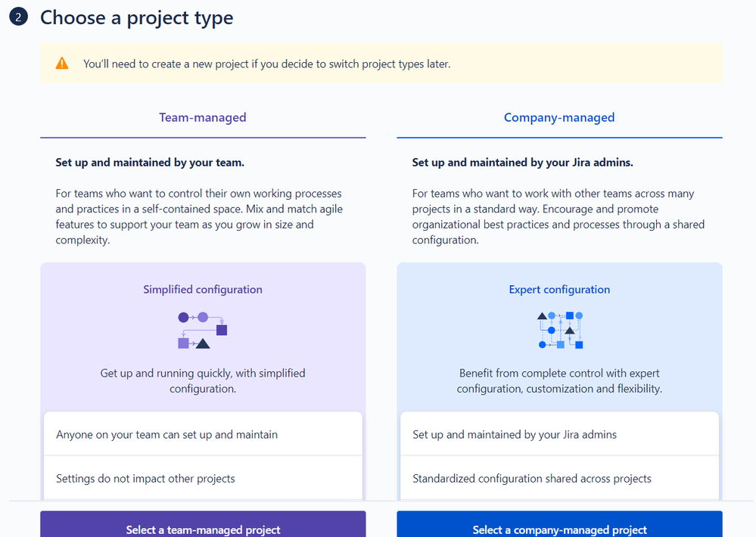Click 'Settings do not impact other projects' row
This screenshot has height=537, width=756.
tap(202, 480)
